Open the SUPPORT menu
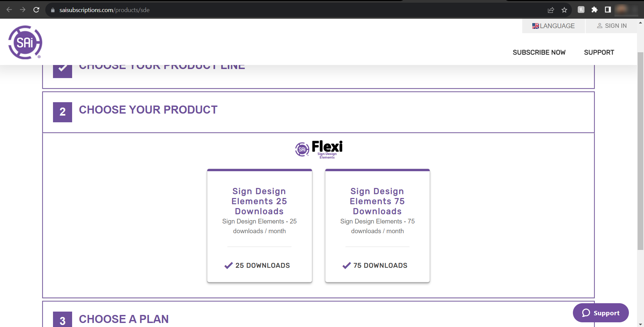644x327 pixels. (599, 52)
